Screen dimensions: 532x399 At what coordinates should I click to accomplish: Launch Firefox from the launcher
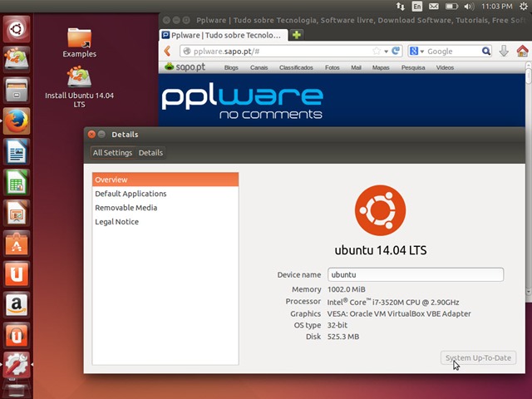[x=17, y=121]
